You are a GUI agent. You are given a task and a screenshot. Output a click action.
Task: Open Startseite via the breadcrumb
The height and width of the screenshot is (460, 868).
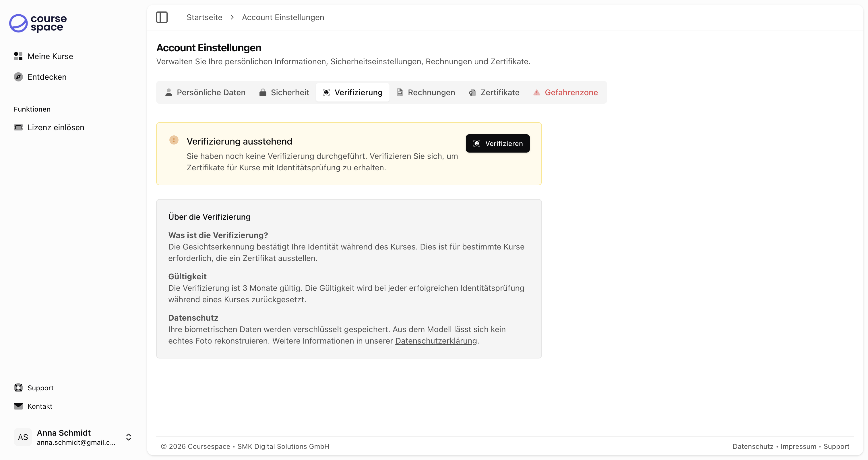(x=204, y=17)
